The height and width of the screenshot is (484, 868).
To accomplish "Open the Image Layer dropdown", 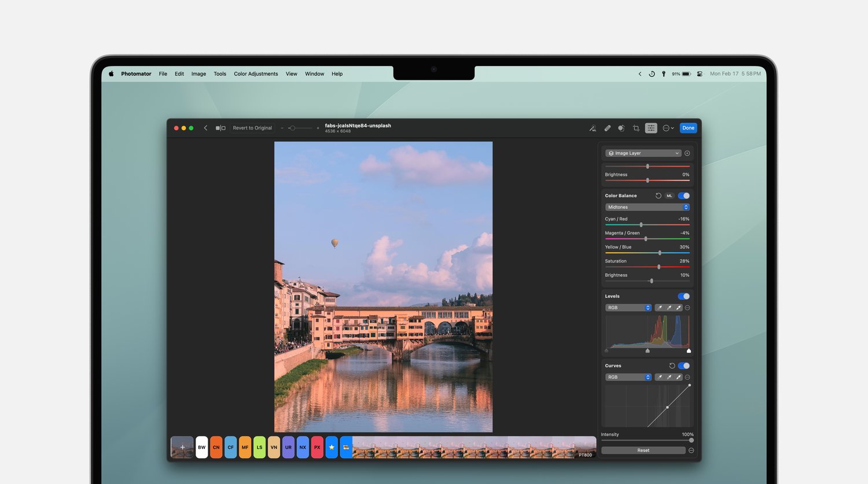I will 643,153.
